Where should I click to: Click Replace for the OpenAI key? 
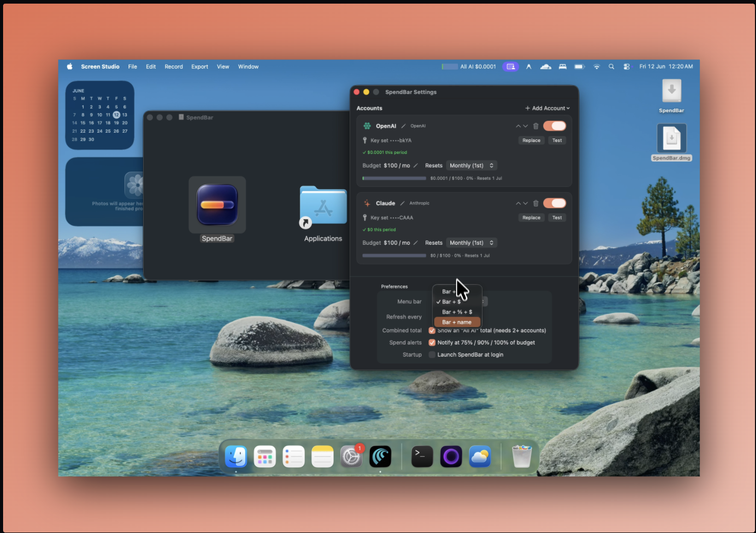(531, 140)
